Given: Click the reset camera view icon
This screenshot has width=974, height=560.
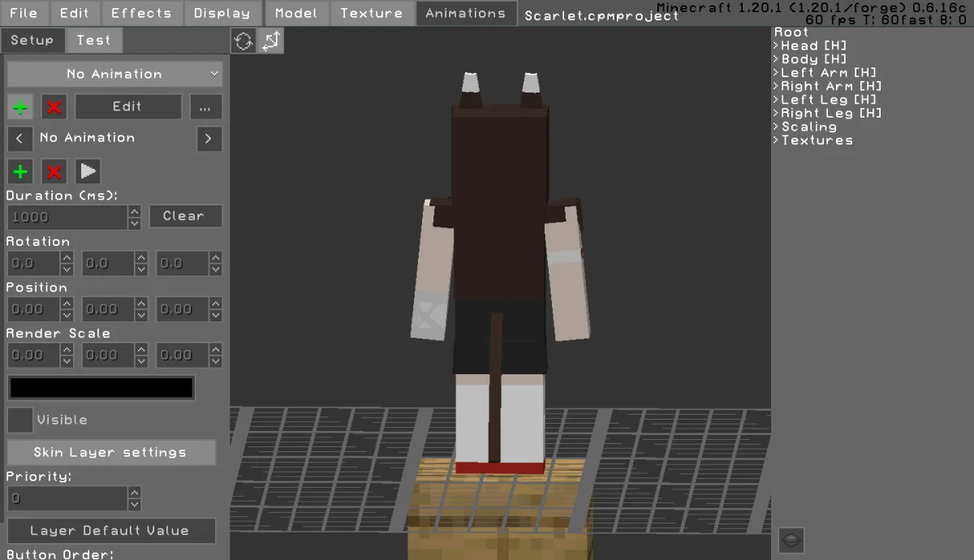Looking at the screenshot, I should click(x=243, y=41).
